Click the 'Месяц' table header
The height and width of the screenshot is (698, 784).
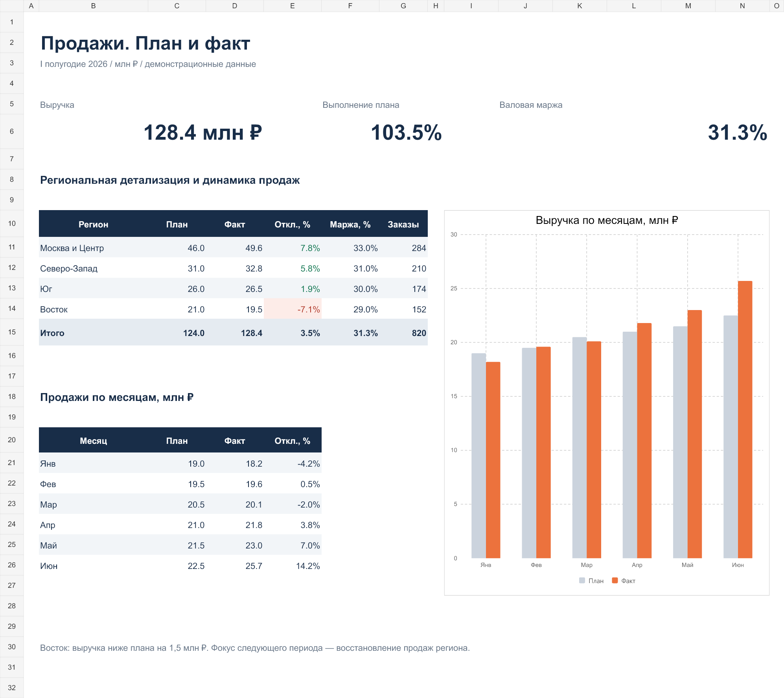[93, 441]
